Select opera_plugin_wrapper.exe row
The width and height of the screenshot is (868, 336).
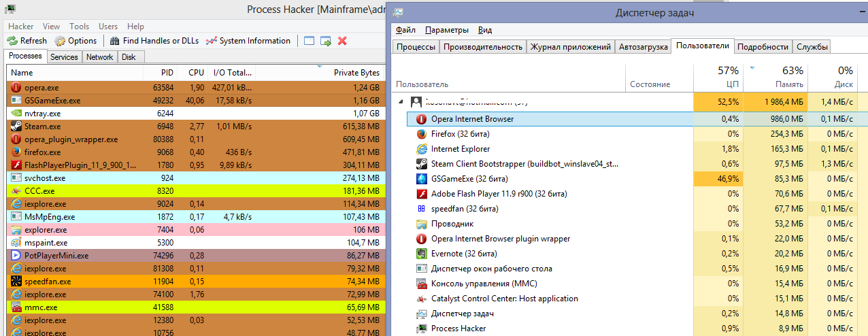click(196, 139)
